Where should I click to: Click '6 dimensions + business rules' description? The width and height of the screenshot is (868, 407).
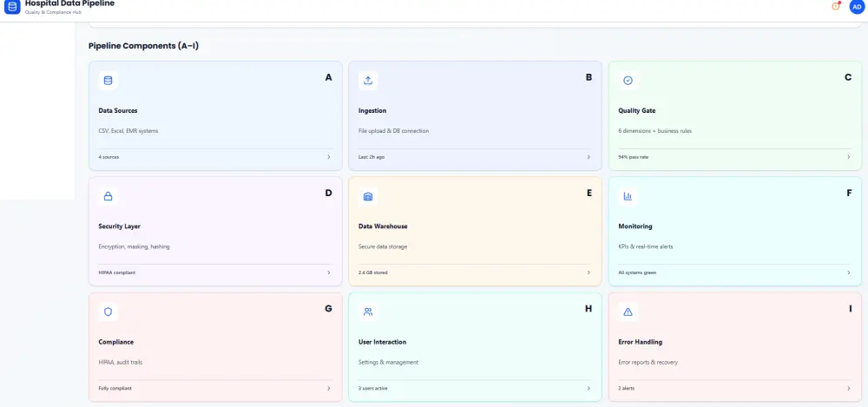pos(654,131)
